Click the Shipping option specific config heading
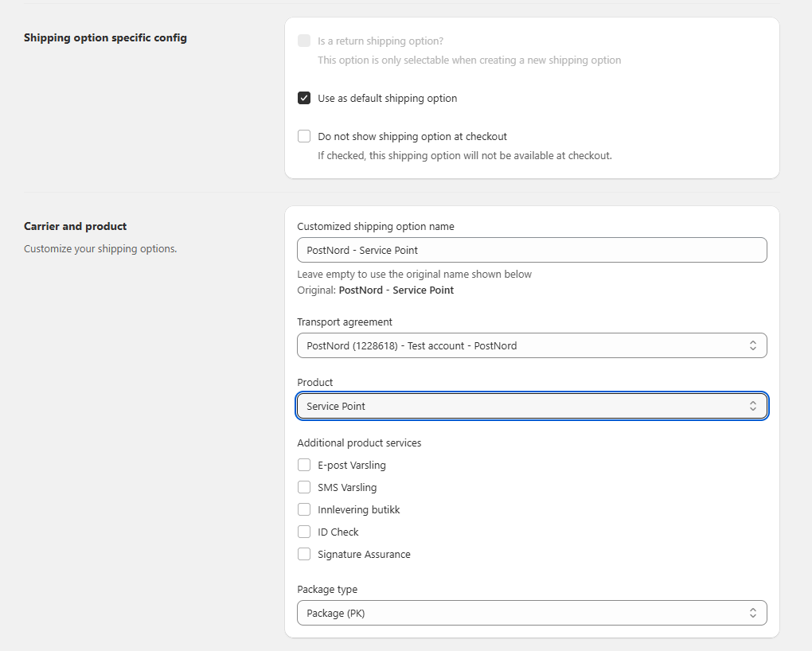This screenshot has height=651, width=812. [x=105, y=37]
